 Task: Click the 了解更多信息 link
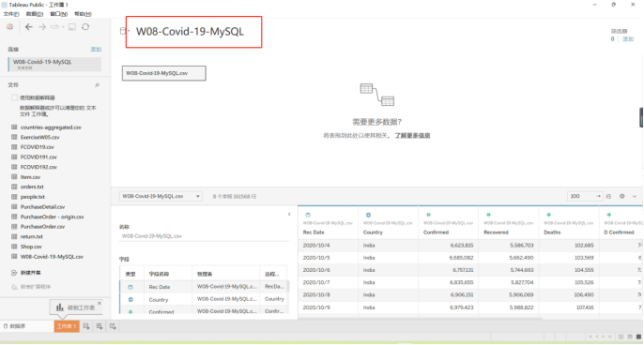[412, 135]
